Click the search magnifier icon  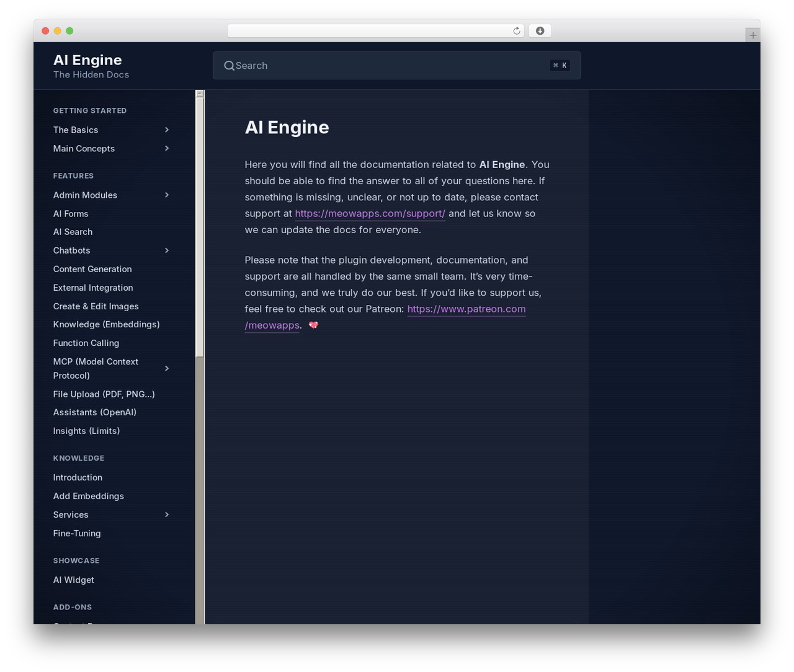pyautogui.click(x=229, y=66)
